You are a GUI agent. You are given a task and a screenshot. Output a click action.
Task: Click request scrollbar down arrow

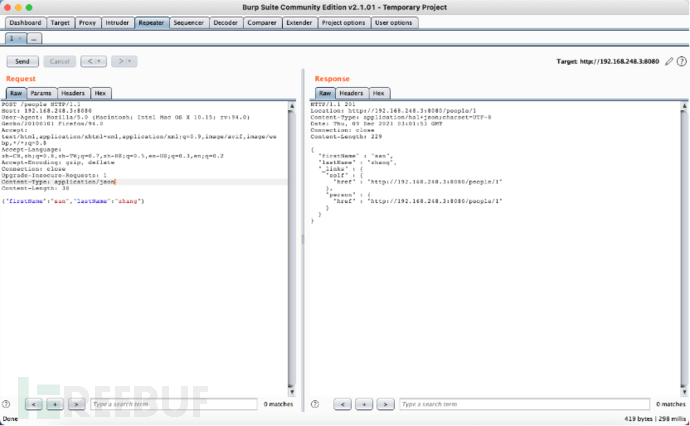click(x=291, y=392)
